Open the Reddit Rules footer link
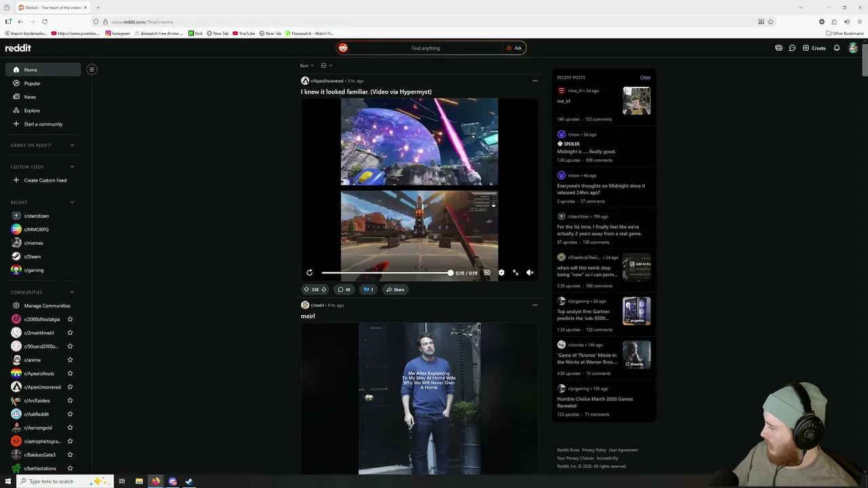The width and height of the screenshot is (868, 488). (568, 450)
